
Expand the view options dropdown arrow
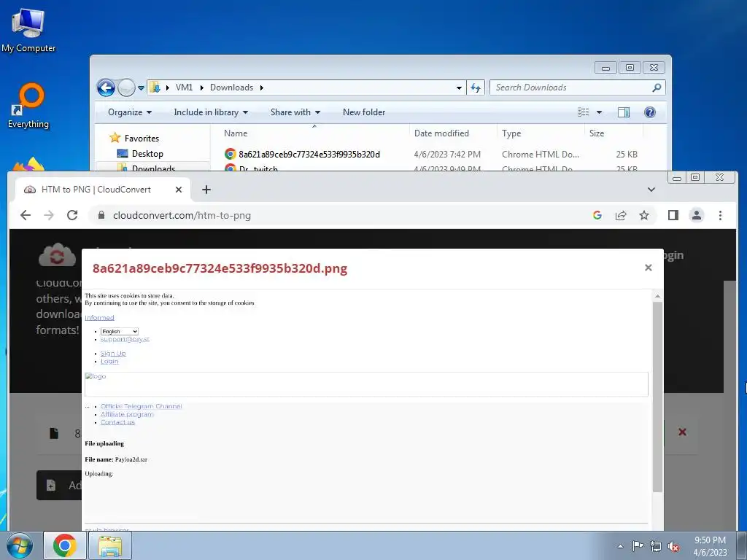coord(600,112)
